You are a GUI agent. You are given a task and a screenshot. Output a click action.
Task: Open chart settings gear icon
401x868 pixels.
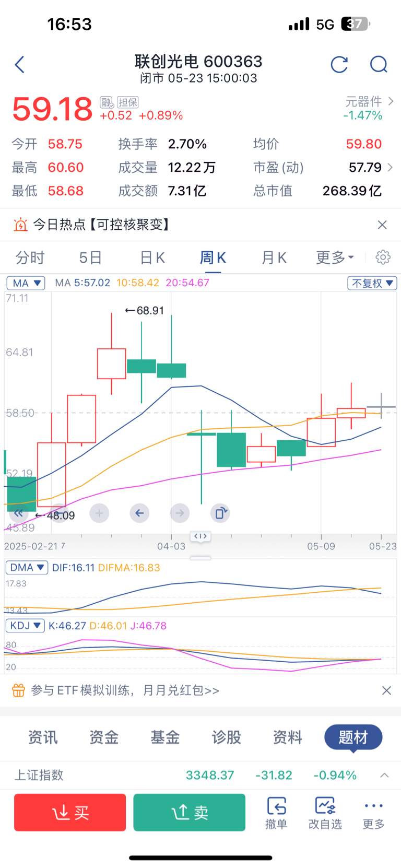click(383, 257)
